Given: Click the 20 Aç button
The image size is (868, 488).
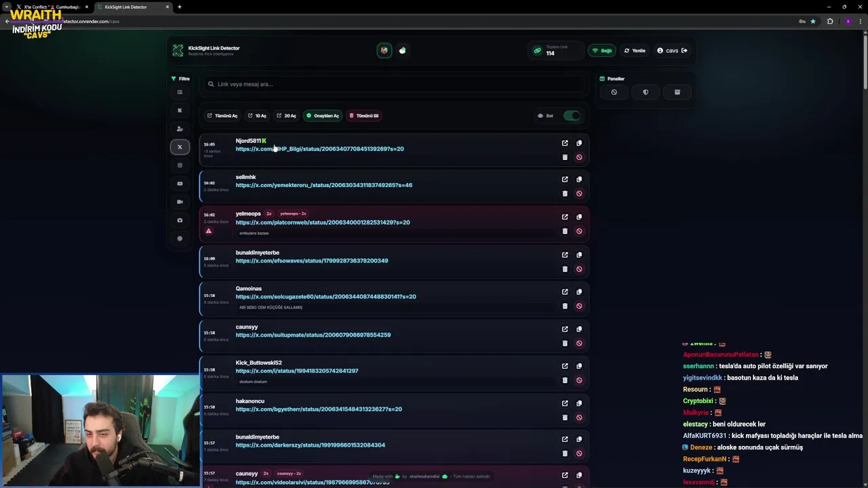Looking at the screenshot, I should [286, 116].
